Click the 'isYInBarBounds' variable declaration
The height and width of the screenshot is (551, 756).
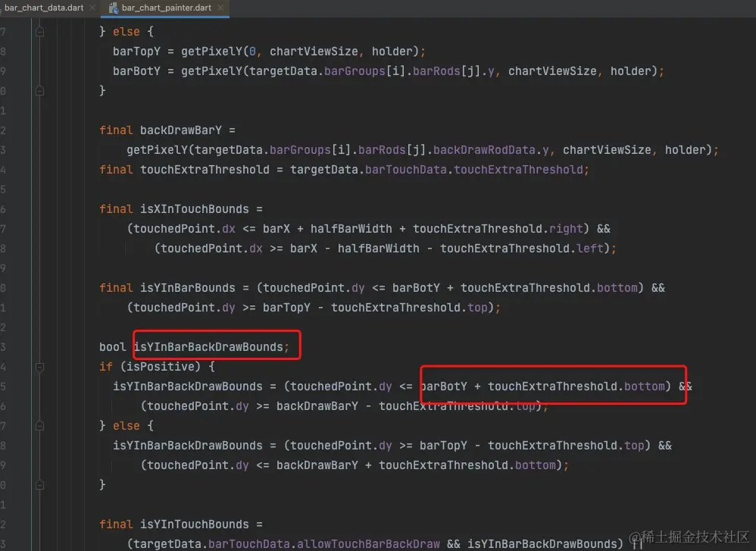(x=188, y=288)
